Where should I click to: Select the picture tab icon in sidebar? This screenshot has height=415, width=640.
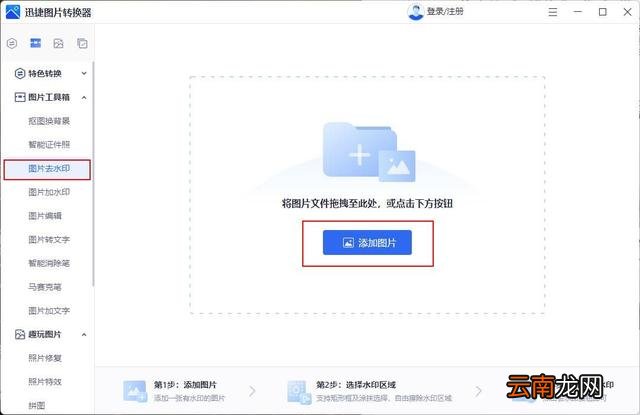[58, 43]
